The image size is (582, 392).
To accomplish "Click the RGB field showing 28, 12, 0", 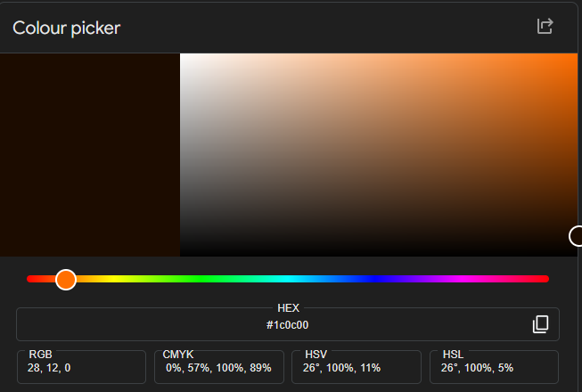I will 82,367.
